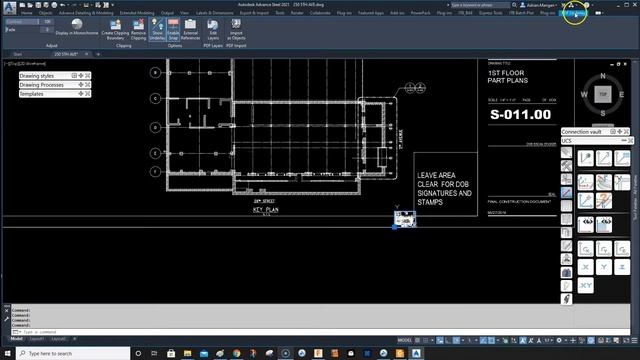Click the viewport controls label [Top][2D Wireframe]
The image size is (640, 360).
point(25,64)
